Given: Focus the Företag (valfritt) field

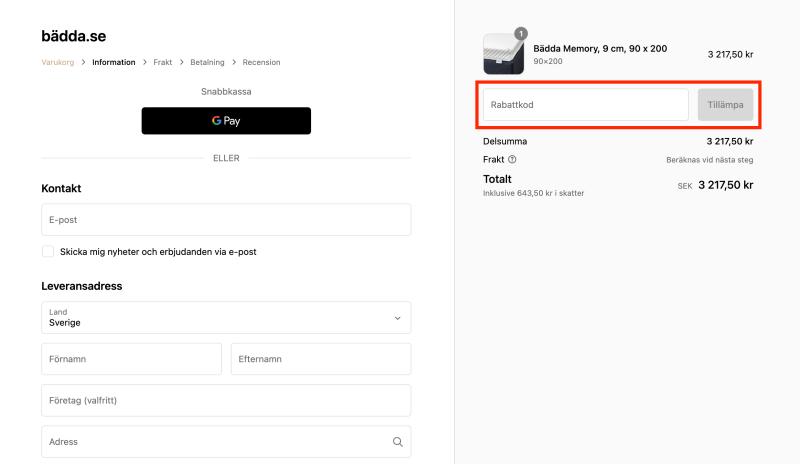Looking at the screenshot, I should 226,400.
